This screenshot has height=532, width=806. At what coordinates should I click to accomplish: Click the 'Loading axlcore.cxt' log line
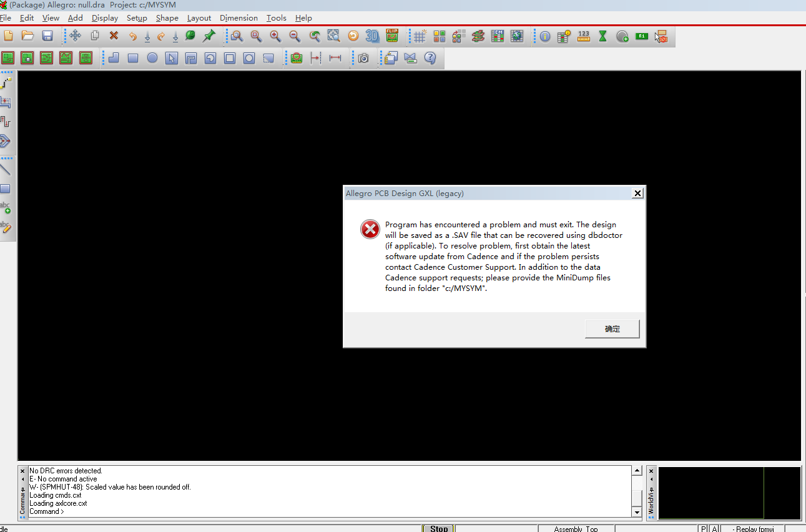point(58,503)
